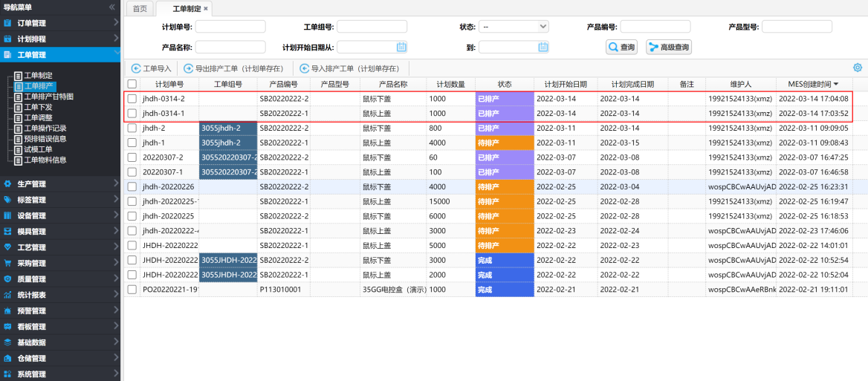Click the 工艺管理 diamond icon
This screenshot has width=868, height=381.
[7, 247]
